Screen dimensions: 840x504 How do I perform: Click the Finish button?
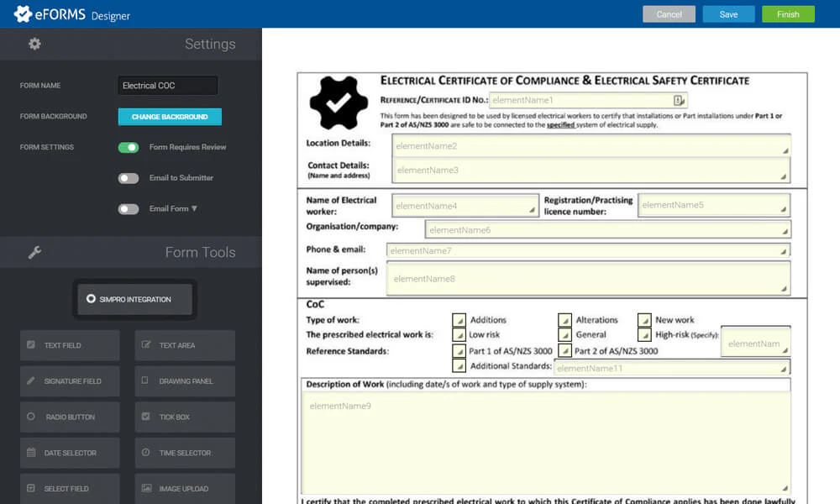click(x=787, y=13)
